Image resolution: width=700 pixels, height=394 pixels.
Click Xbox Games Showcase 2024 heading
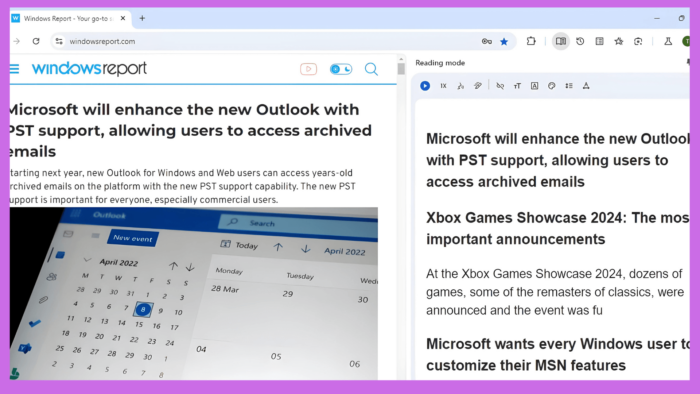[x=558, y=228]
